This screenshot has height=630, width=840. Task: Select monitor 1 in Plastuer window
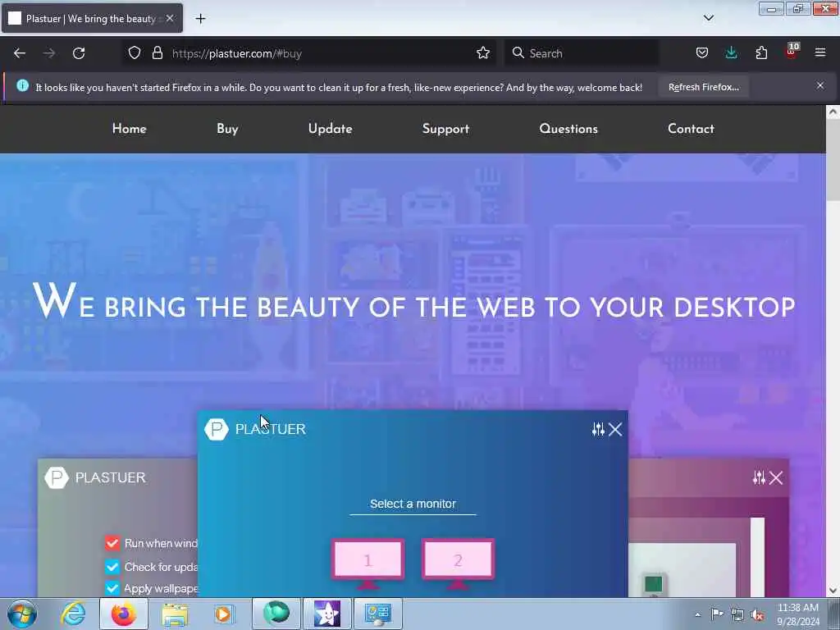[367, 564]
